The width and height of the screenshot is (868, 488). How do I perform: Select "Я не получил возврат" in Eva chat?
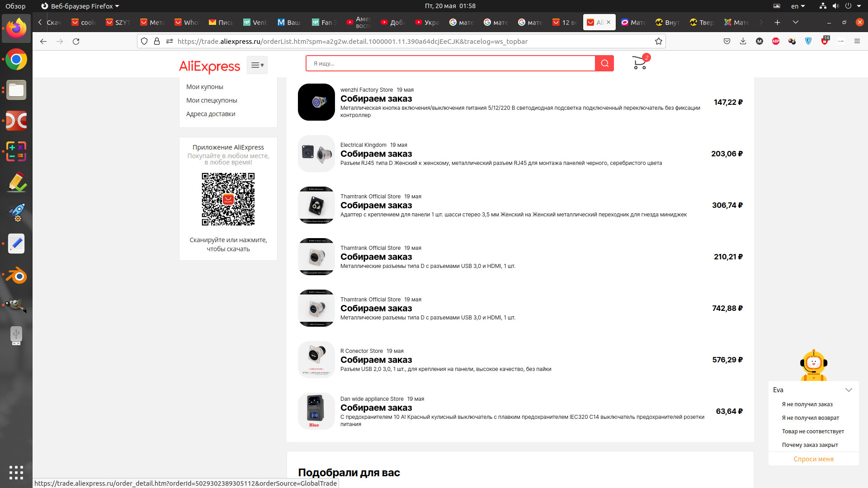pos(811,418)
